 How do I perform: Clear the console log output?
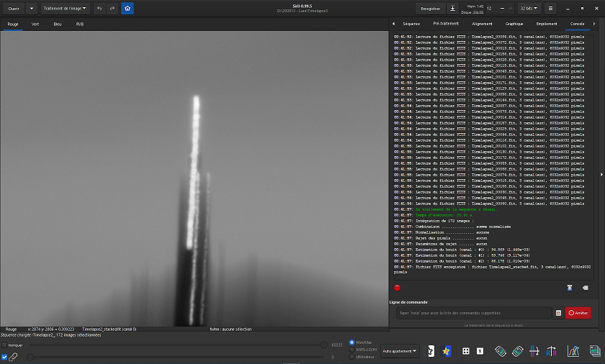(x=586, y=288)
